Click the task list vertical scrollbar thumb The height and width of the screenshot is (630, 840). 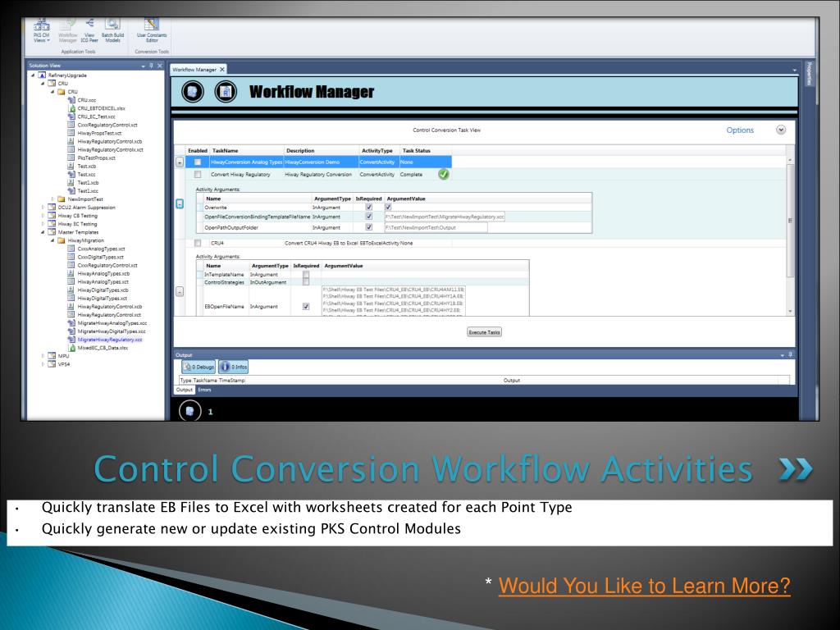(x=790, y=220)
